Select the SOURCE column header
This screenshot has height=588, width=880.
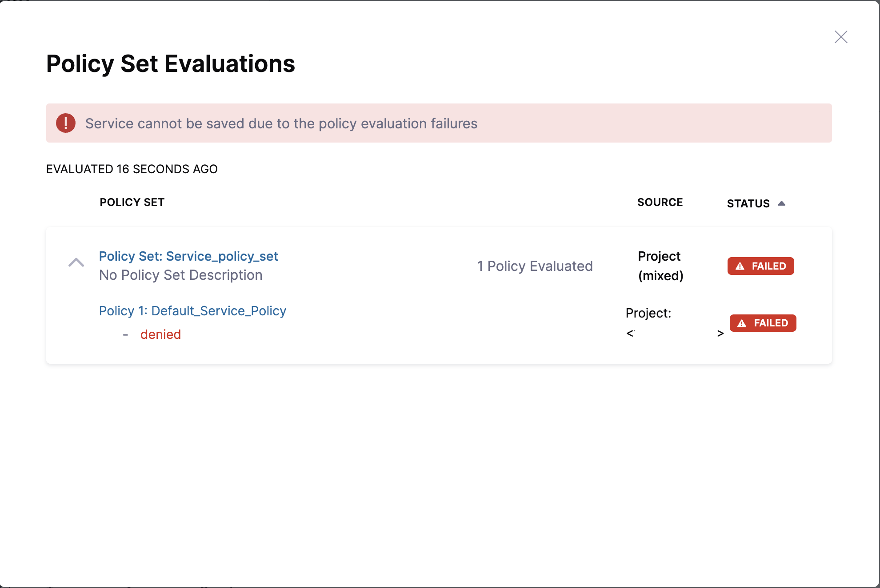pyautogui.click(x=660, y=202)
